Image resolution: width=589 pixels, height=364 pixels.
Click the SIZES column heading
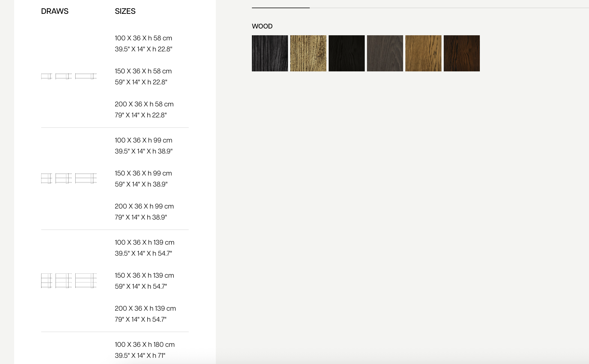point(125,11)
